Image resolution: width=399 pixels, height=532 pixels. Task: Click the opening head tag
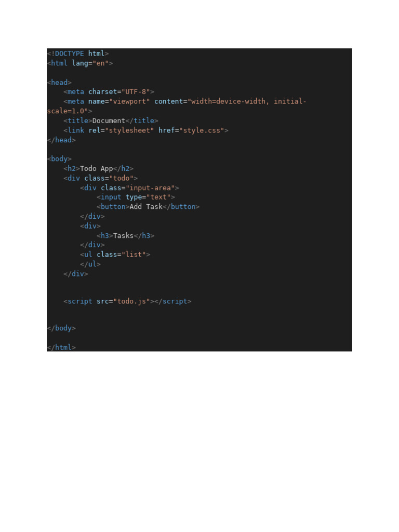click(59, 83)
